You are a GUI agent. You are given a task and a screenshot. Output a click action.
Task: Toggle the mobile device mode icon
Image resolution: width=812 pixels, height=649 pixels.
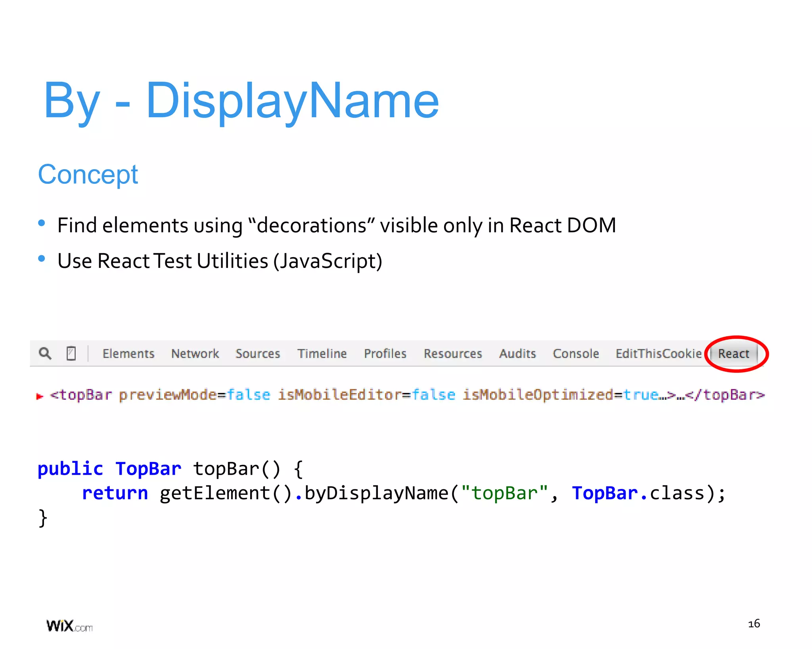tap(71, 353)
